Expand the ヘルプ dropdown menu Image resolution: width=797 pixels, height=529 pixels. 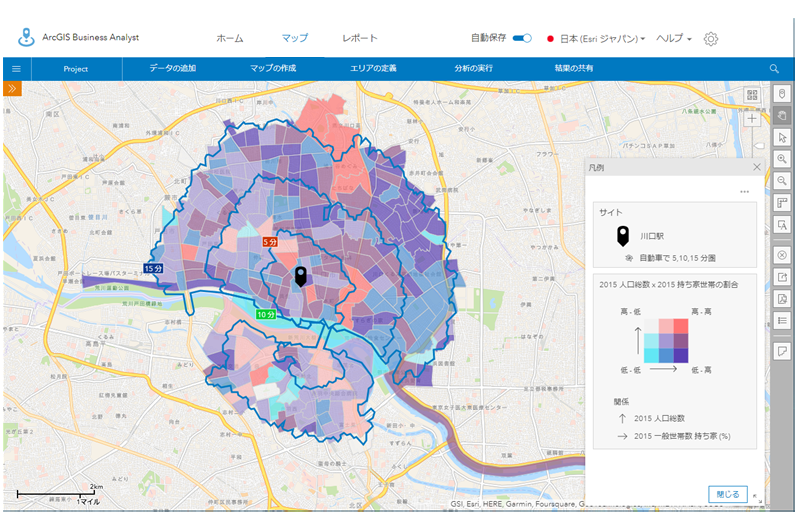coord(673,38)
